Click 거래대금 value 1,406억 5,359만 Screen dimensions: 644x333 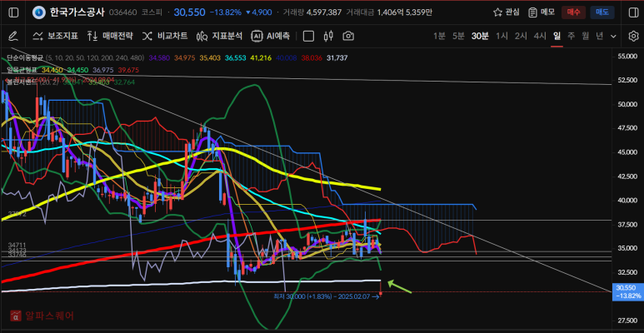(x=405, y=12)
